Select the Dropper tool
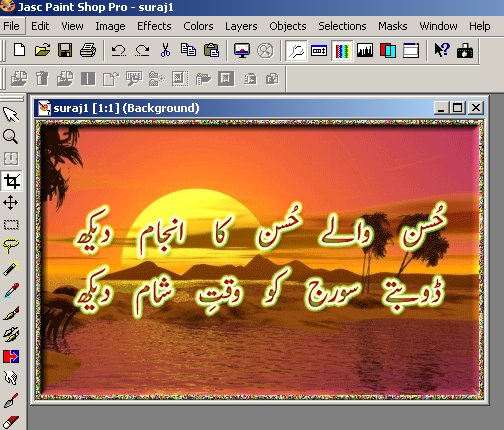The width and height of the screenshot is (504, 430). pos(11,291)
